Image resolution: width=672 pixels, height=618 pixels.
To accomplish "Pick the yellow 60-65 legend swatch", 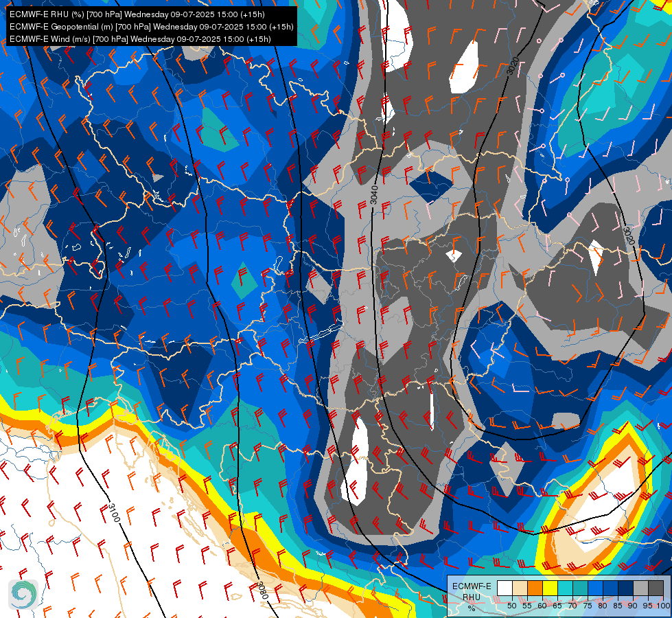I will click(550, 588).
